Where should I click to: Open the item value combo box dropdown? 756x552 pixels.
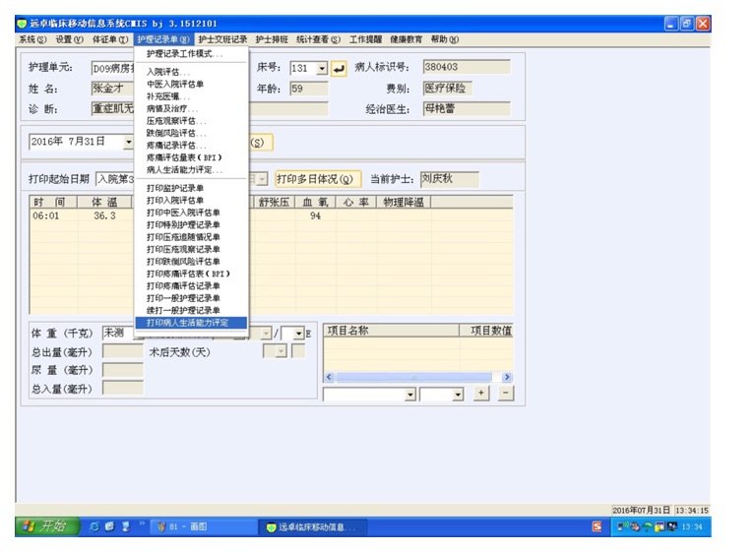(458, 395)
